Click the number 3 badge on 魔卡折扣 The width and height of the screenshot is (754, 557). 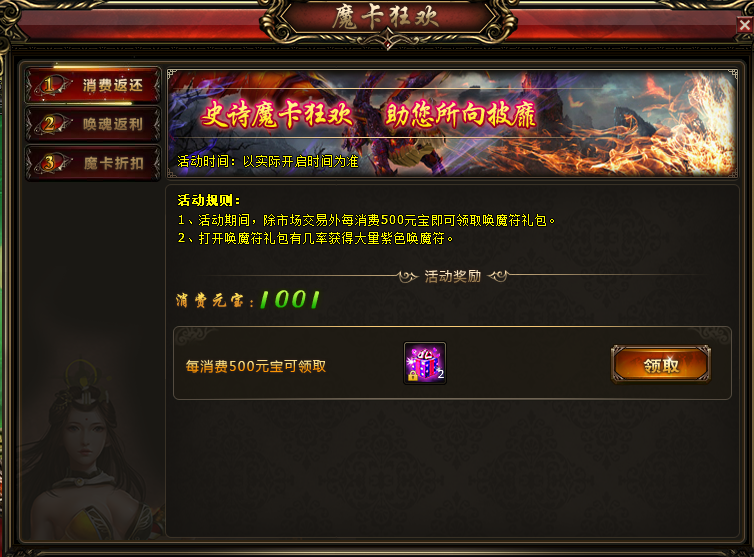coord(49,163)
